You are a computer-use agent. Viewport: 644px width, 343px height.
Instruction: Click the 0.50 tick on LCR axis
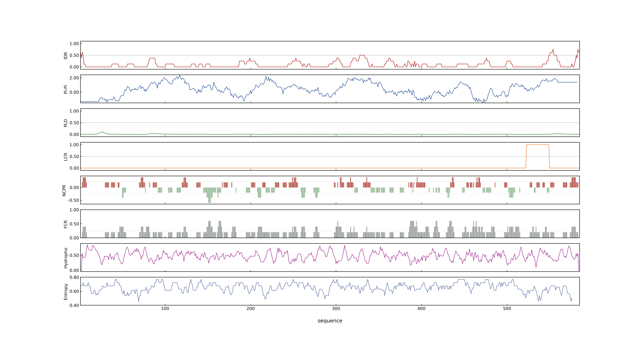point(74,157)
